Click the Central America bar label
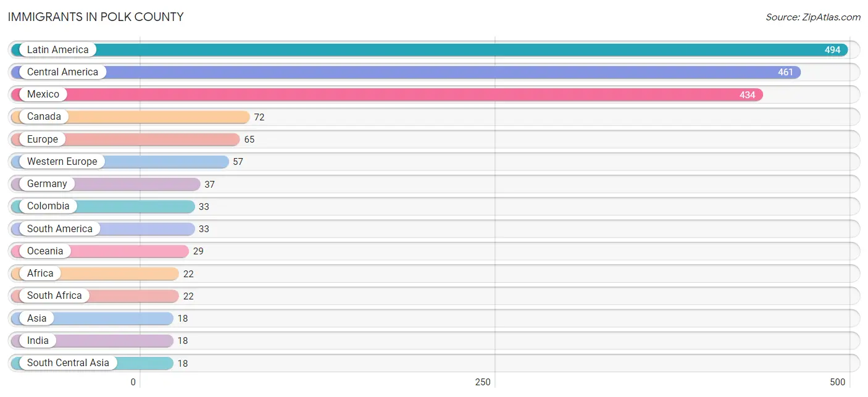Image resolution: width=868 pixels, height=397 pixels. [62, 72]
